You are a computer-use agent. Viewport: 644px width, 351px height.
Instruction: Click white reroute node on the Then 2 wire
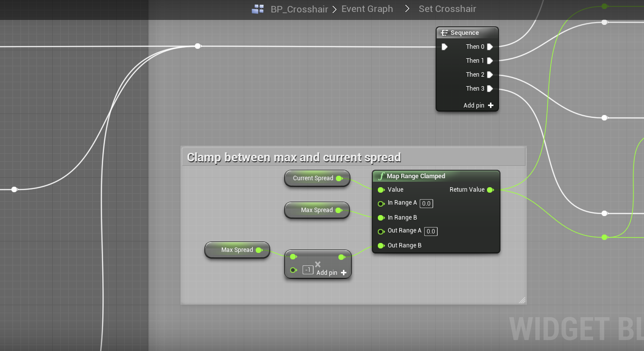click(x=604, y=117)
